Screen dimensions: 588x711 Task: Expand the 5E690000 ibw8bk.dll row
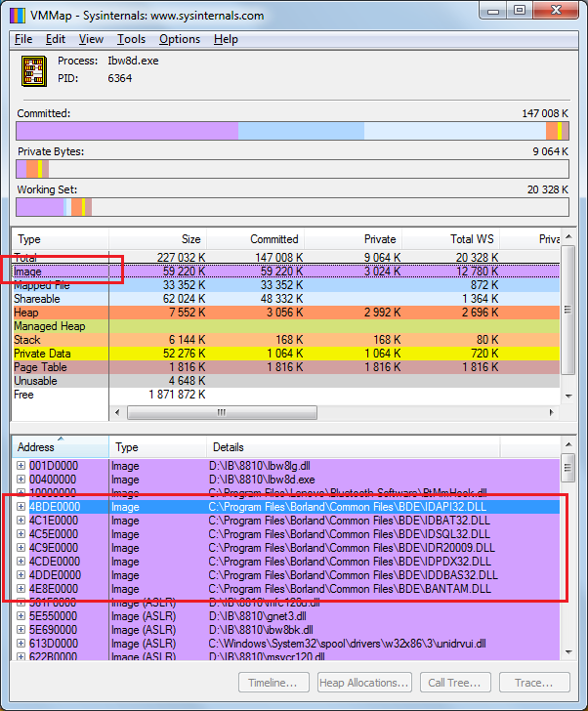tap(21, 629)
